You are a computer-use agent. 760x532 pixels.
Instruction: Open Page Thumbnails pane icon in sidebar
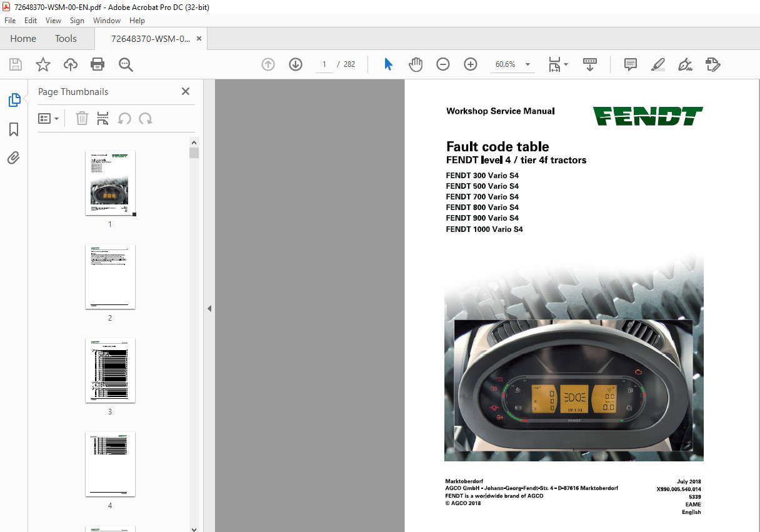tap(14, 100)
